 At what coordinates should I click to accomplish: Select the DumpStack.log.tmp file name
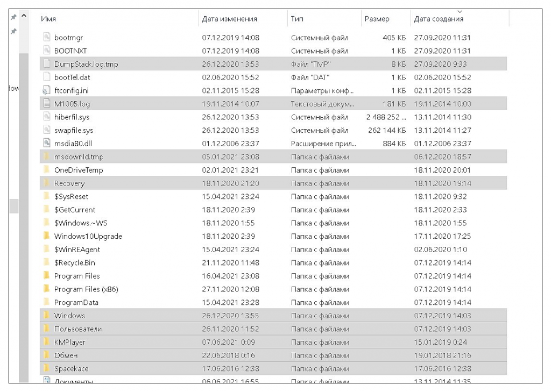tap(86, 65)
